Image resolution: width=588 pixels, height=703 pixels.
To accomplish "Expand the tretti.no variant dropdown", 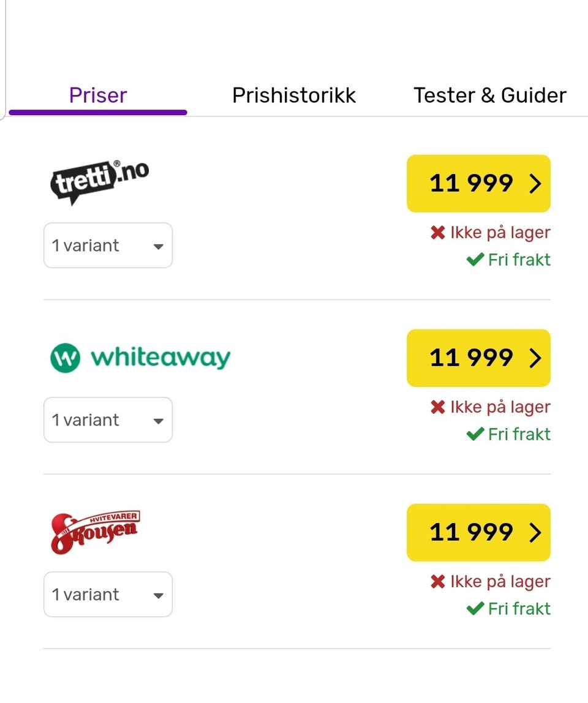I will coord(108,246).
